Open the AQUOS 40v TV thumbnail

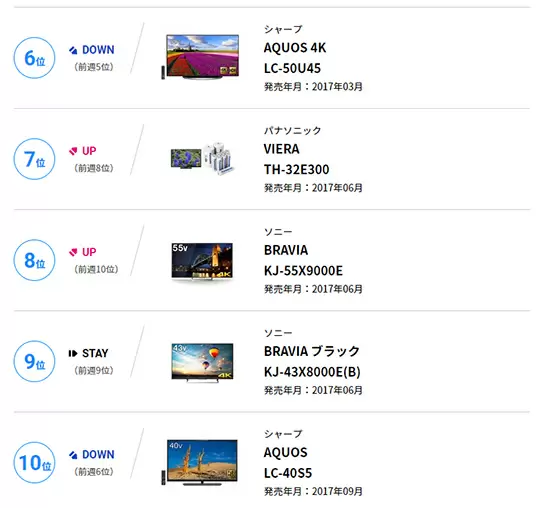200,462
